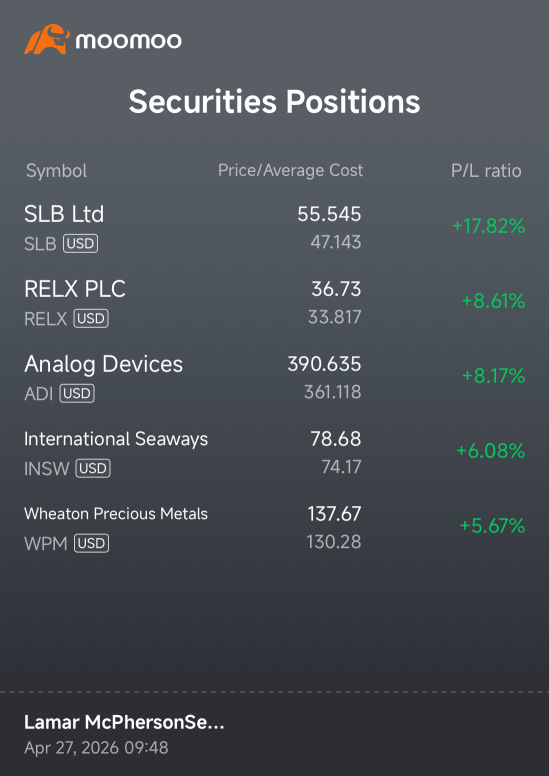The width and height of the screenshot is (549, 776).
Task: Open the International Seaways position
Action: (274, 452)
